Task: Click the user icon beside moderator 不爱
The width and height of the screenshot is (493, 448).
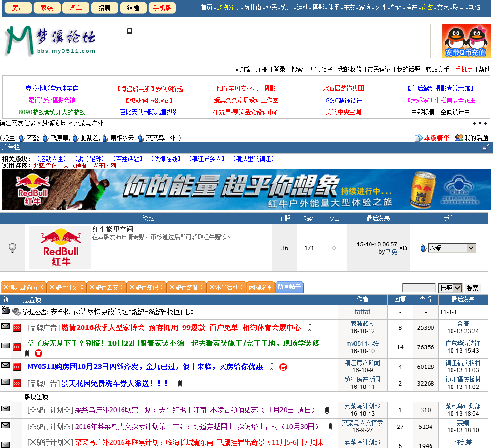Action: click(22, 138)
